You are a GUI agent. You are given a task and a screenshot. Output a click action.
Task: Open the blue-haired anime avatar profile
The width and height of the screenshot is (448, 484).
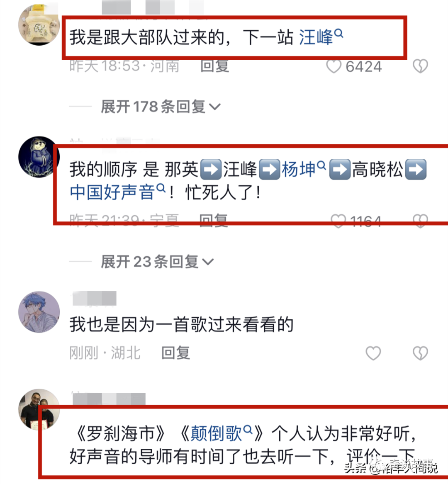(39, 312)
